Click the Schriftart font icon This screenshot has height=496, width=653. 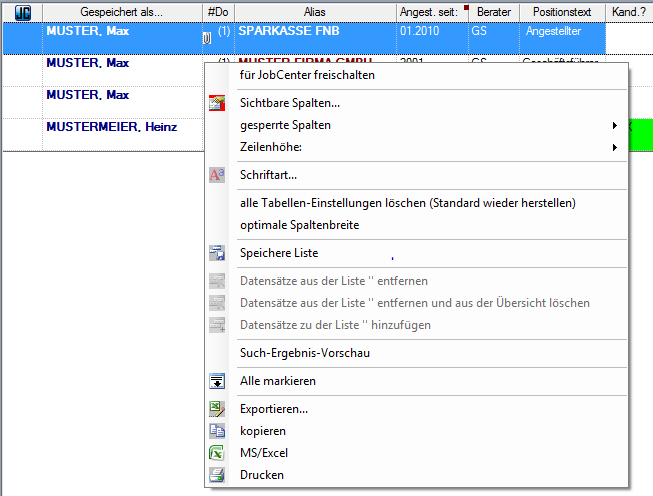coord(217,175)
